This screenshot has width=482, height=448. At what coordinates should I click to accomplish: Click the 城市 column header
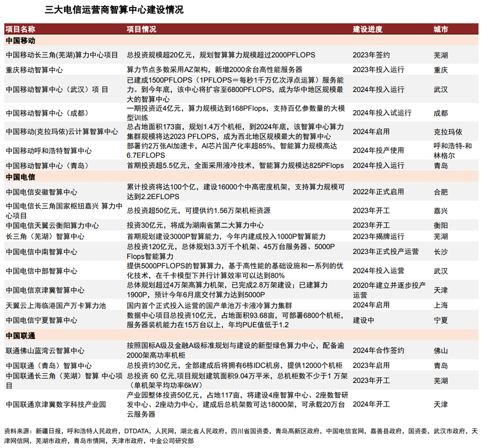(441, 29)
